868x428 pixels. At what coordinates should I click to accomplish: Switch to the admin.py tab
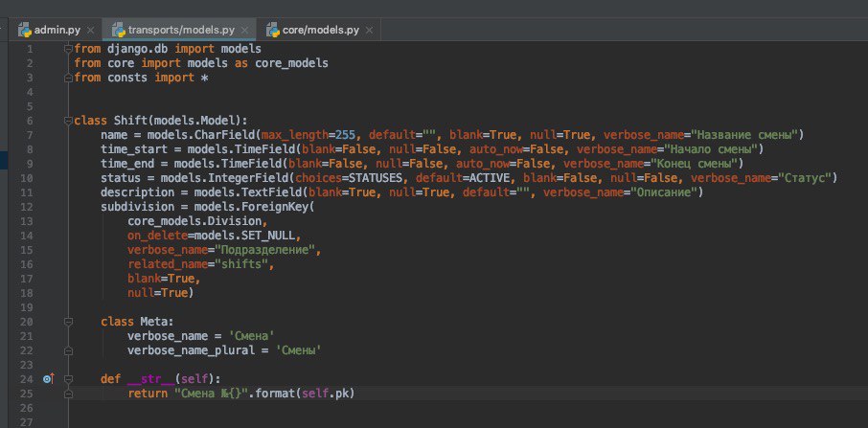coord(56,30)
